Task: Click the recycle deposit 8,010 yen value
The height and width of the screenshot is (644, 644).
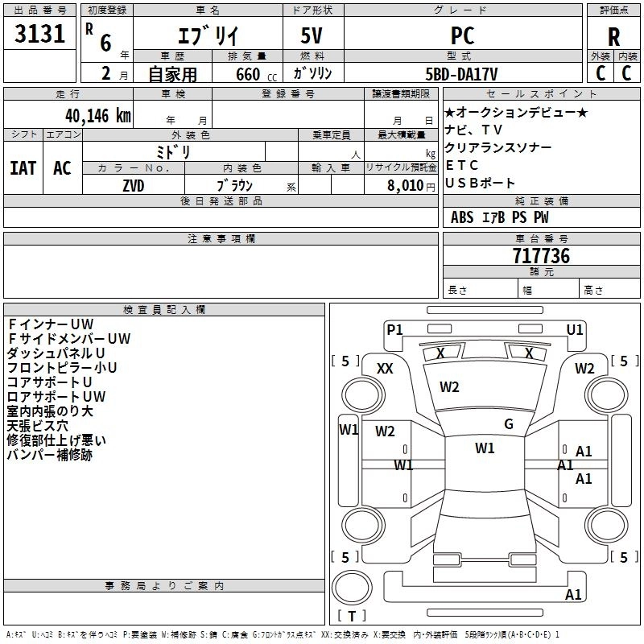Action: [411, 185]
